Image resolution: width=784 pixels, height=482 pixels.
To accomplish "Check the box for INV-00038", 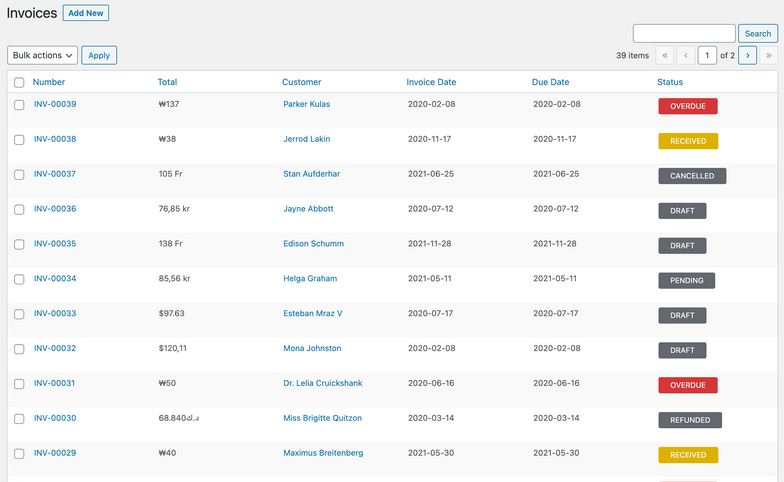I will 19,140.
